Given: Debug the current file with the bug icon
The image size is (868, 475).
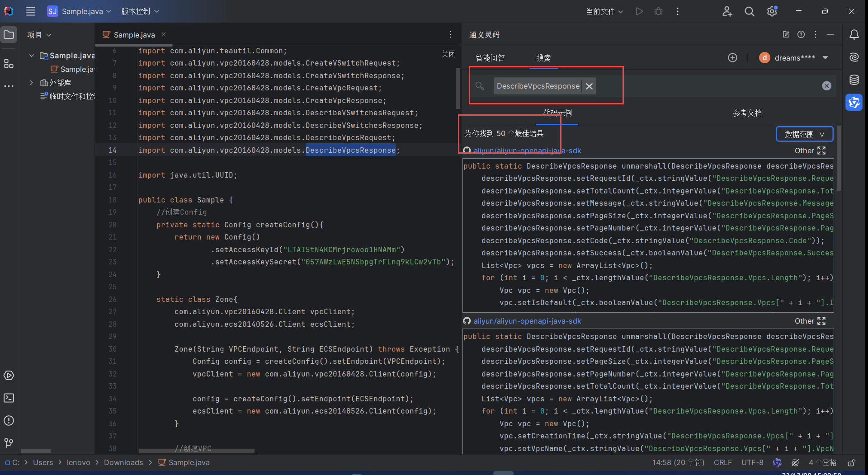Looking at the screenshot, I should pos(659,11).
